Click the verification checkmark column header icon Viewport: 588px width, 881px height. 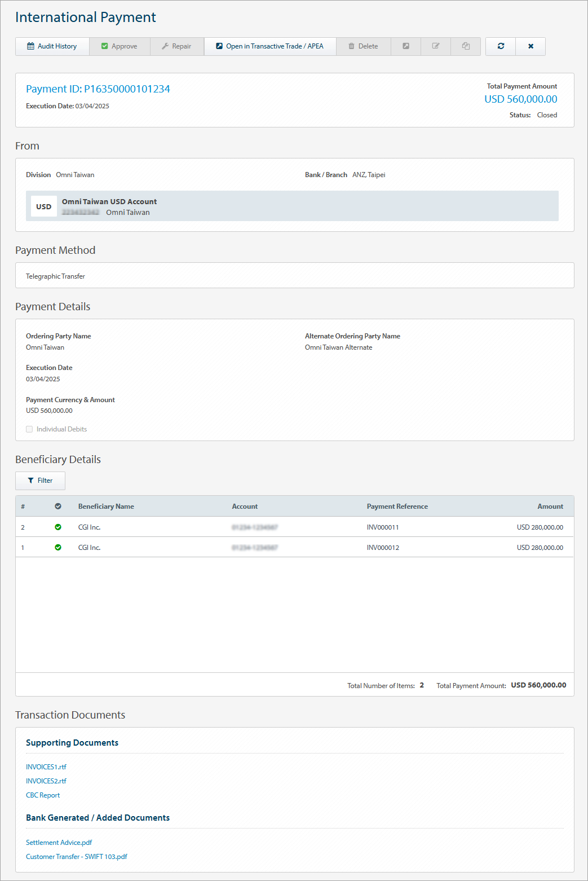click(58, 506)
